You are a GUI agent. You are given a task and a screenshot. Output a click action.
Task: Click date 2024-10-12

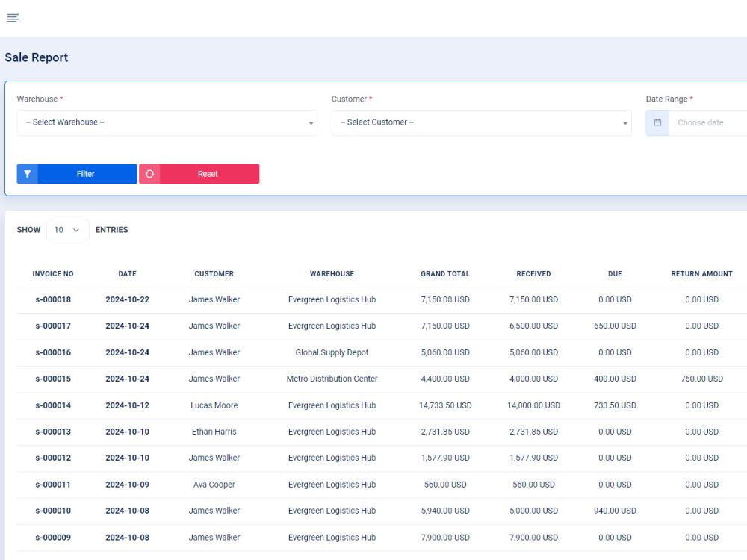pos(127,405)
